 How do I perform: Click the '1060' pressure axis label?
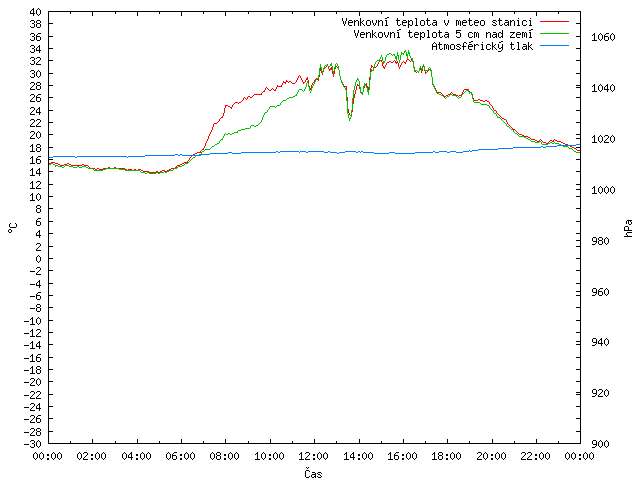pos(603,38)
